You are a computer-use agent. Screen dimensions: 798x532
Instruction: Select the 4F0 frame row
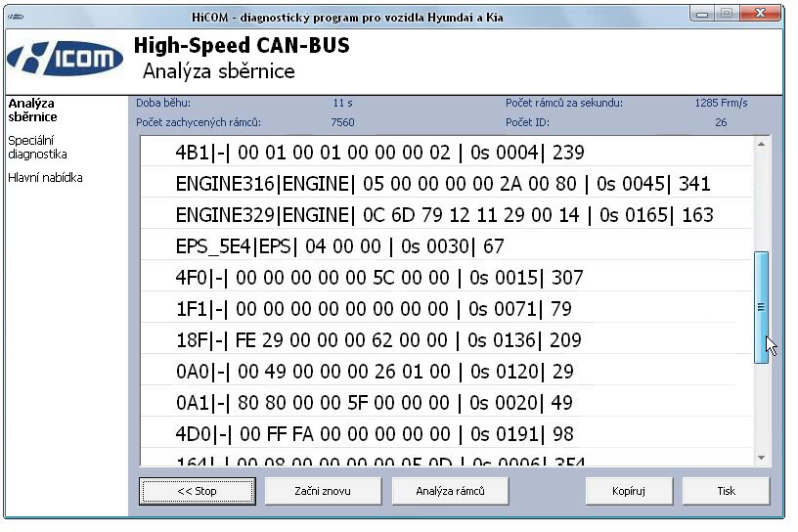coord(446,278)
